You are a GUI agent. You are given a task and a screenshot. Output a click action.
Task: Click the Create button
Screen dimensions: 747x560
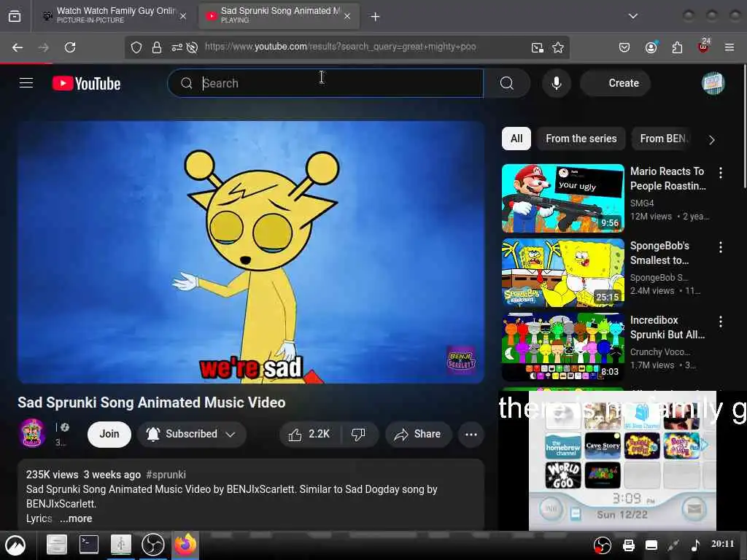tap(615, 83)
